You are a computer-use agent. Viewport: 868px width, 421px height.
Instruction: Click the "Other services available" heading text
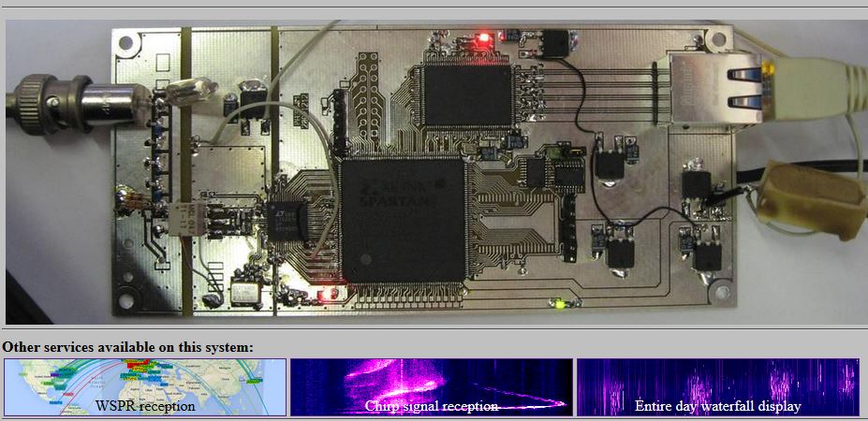127,347
